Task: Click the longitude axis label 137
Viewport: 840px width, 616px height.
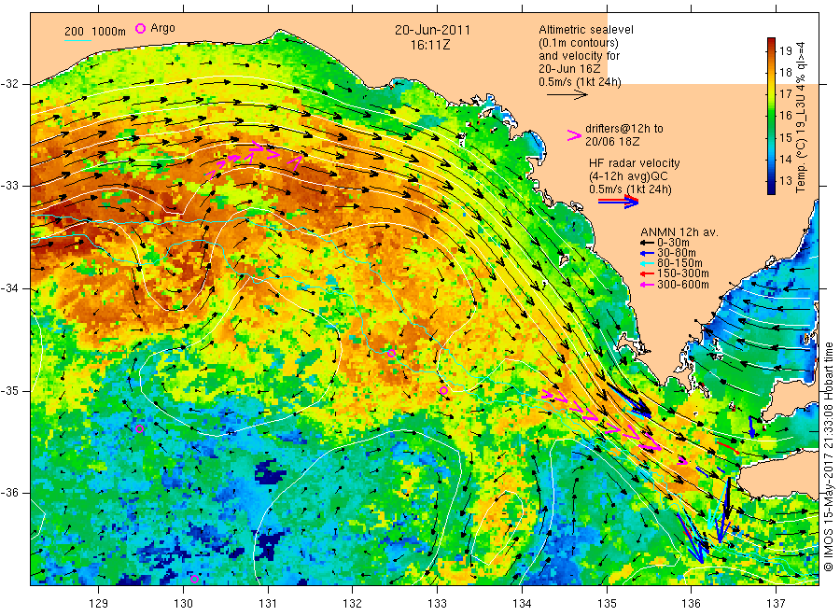Action: tap(777, 604)
